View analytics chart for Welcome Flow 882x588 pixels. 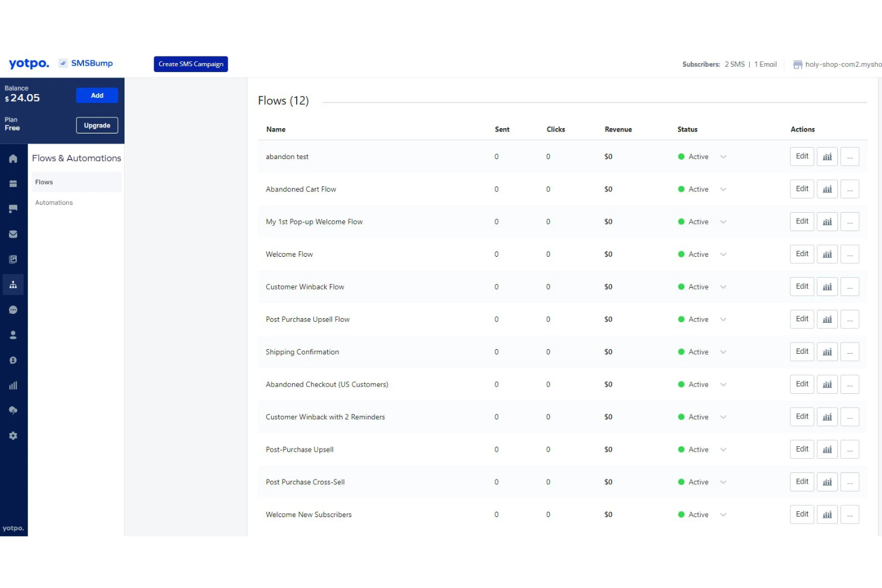(827, 254)
